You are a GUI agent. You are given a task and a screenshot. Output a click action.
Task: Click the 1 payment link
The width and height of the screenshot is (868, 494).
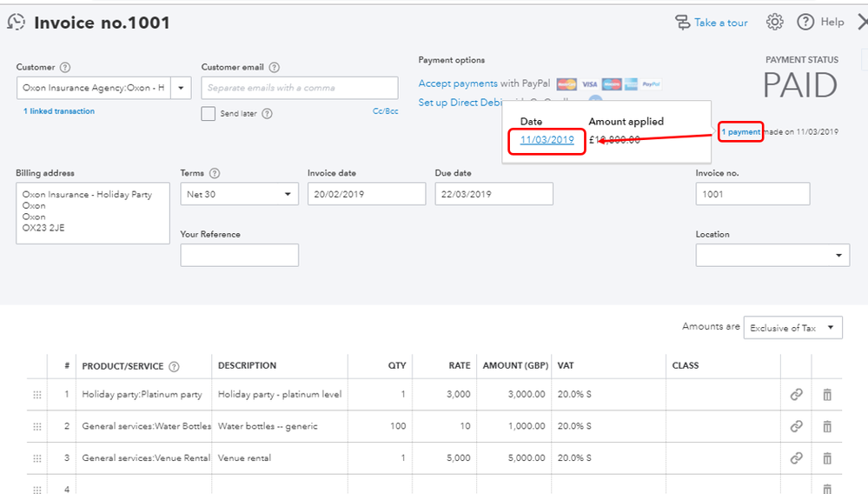[740, 132]
